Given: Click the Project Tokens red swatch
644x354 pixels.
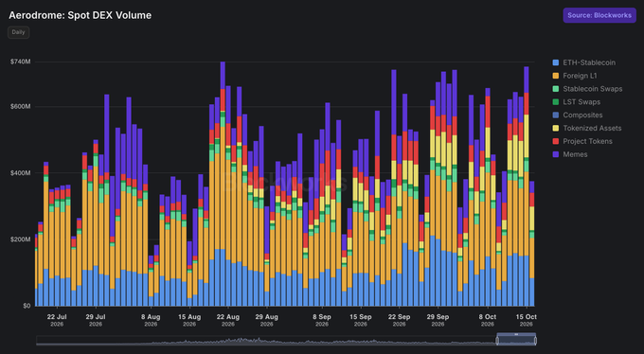Looking at the screenshot, I should (x=556, y=142).
